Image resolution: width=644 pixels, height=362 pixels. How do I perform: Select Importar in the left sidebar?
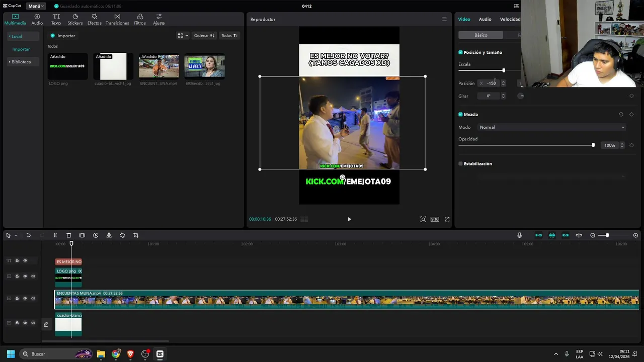click(x=21, y=49)
